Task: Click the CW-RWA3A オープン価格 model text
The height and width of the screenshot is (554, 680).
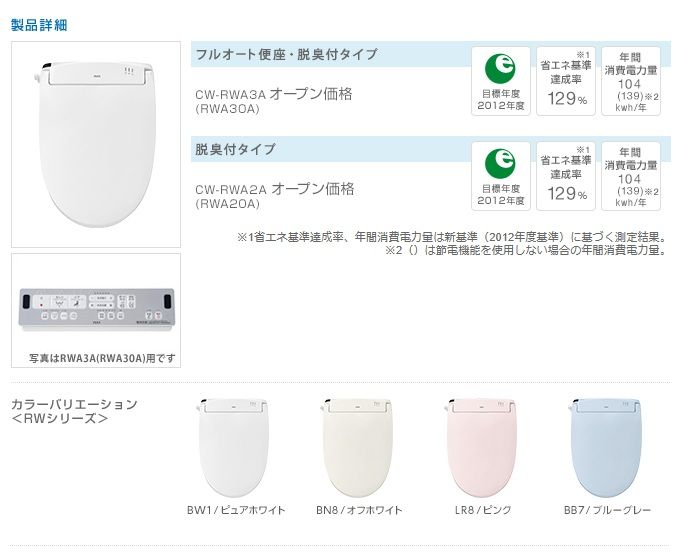Action: [274, 93]
